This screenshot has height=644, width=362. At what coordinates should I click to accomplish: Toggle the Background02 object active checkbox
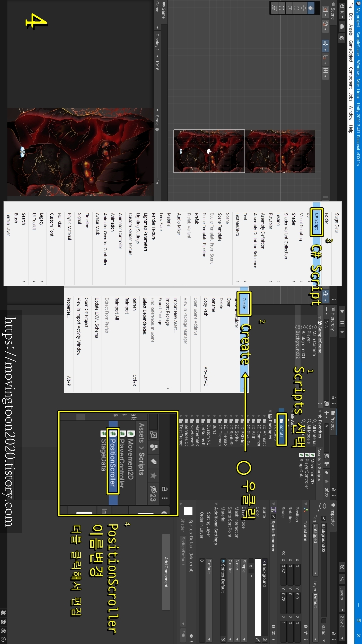324,518
